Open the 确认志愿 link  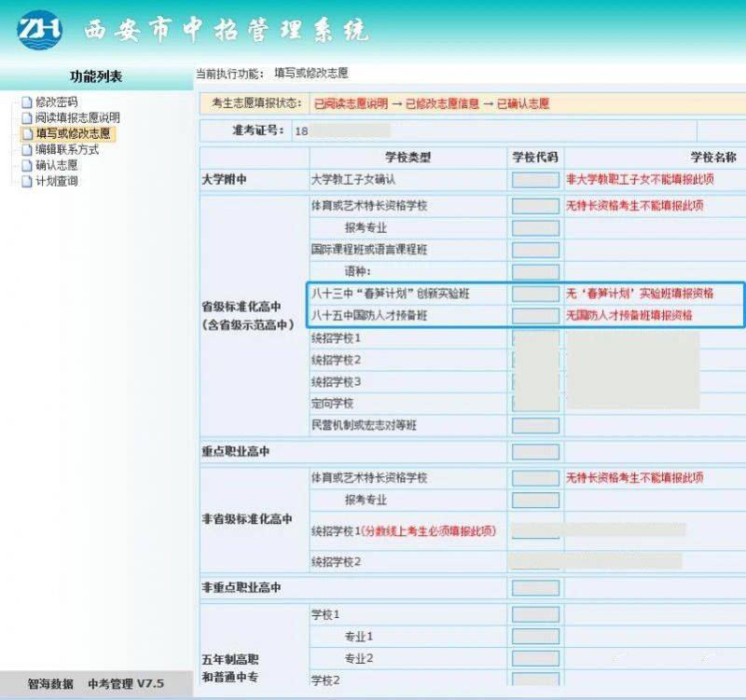pyautogui.click(x=56, y=166)
